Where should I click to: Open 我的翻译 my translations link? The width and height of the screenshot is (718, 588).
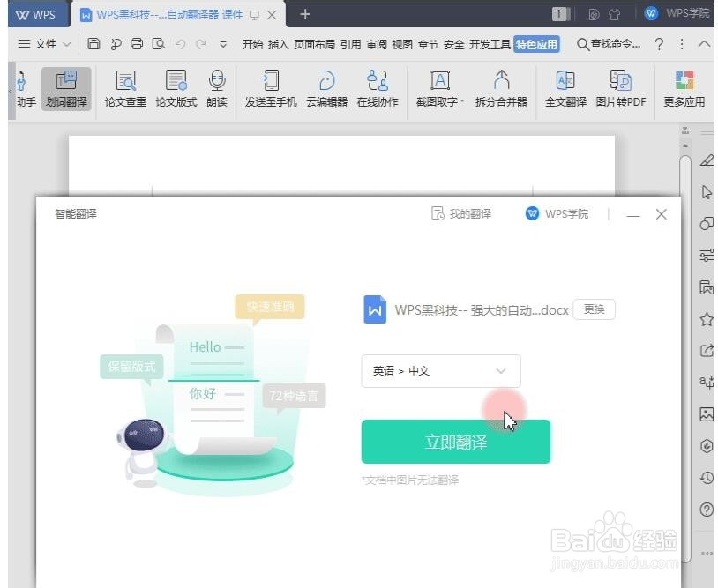[461, 213]
